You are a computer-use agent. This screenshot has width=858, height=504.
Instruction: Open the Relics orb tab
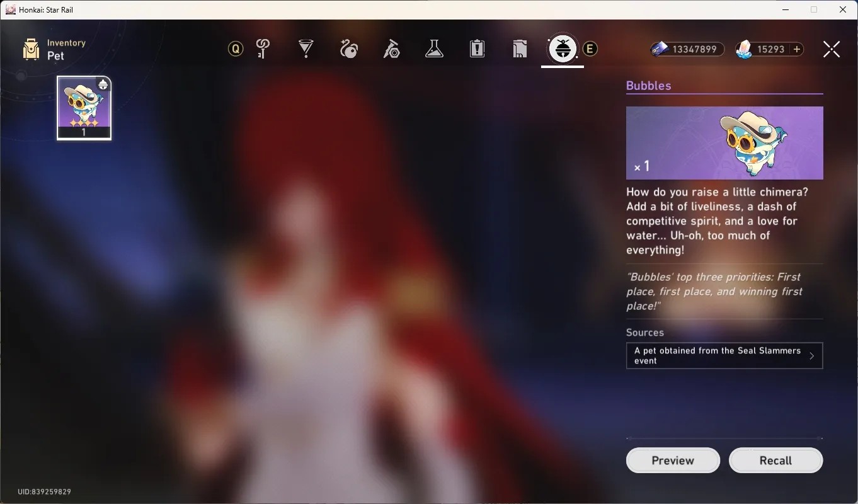click(x=349, y=49)
